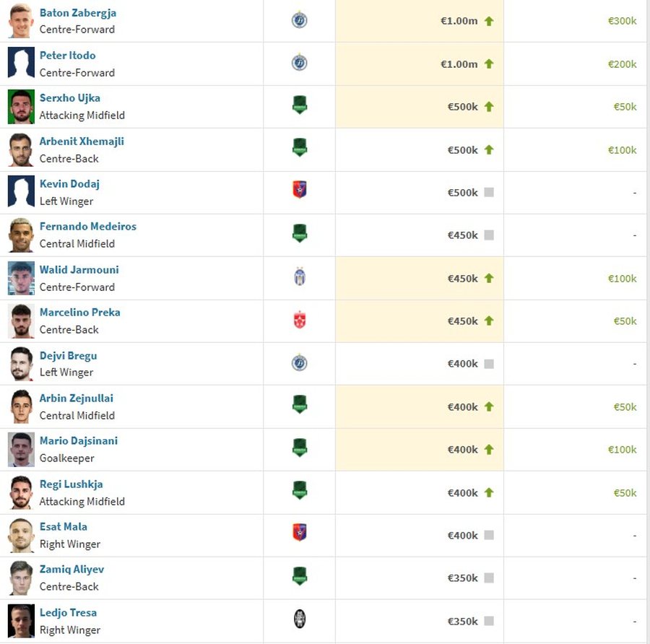Click the club crest next to Esat Mala

coord(299,533)
